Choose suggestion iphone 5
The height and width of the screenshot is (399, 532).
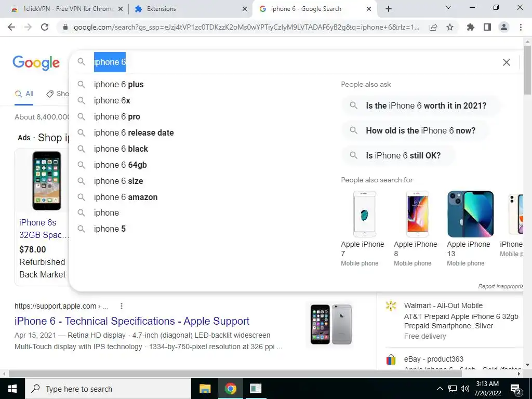[x=110, y=229]
